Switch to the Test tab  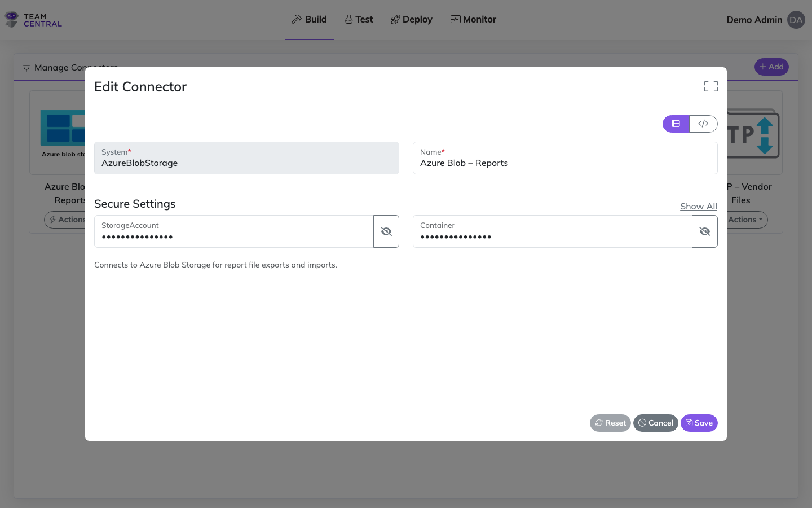point(359,19)
